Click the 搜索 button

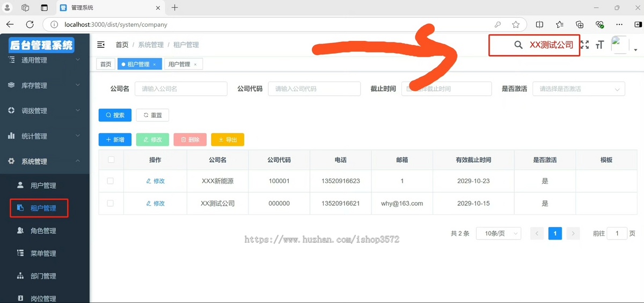coord(115,115)
